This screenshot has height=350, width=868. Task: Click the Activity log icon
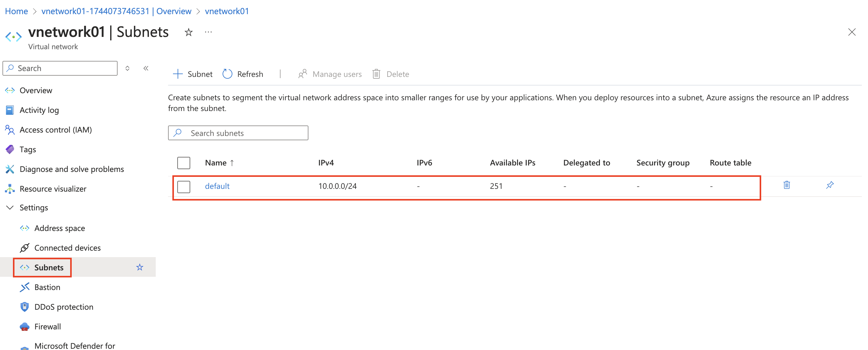(10, 110)
